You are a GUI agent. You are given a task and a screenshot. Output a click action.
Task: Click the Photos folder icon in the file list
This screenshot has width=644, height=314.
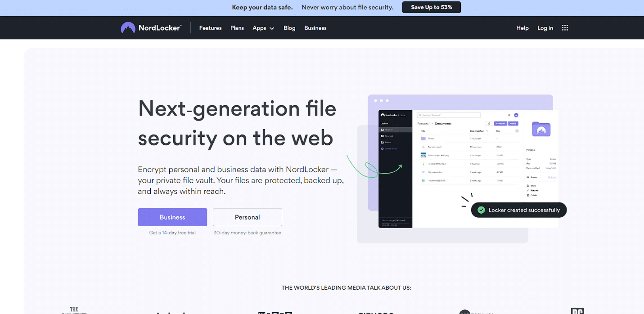pyautogui.click(x=423, y=139)
